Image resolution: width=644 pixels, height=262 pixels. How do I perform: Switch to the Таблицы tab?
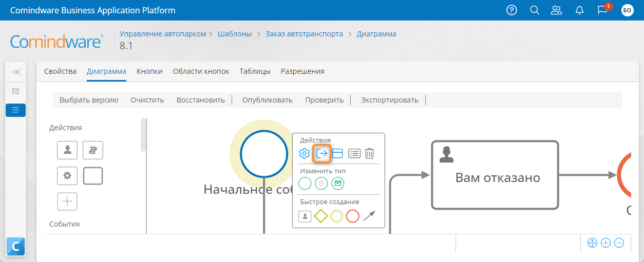(255, 71)
